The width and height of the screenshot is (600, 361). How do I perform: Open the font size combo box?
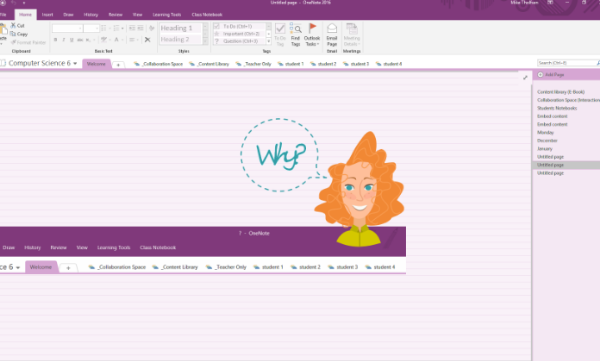coord(91,28)
